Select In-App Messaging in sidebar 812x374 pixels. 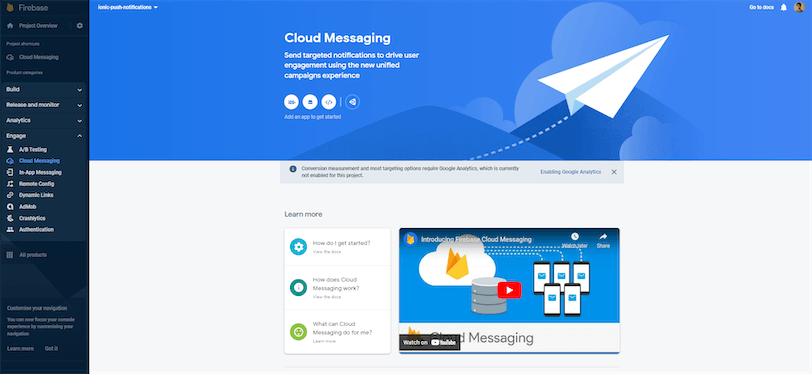coord(40,172)
